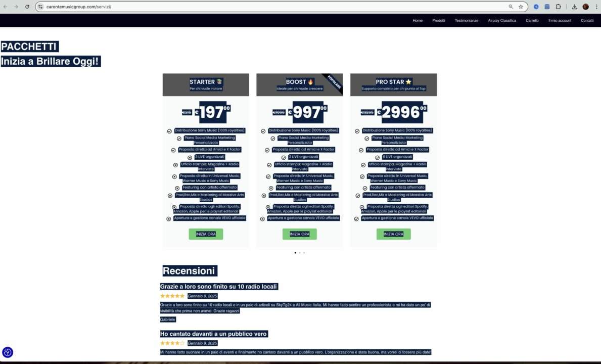
Task: Click INIZIA ORA under the PRO STAR package
Action: [393, 234]
